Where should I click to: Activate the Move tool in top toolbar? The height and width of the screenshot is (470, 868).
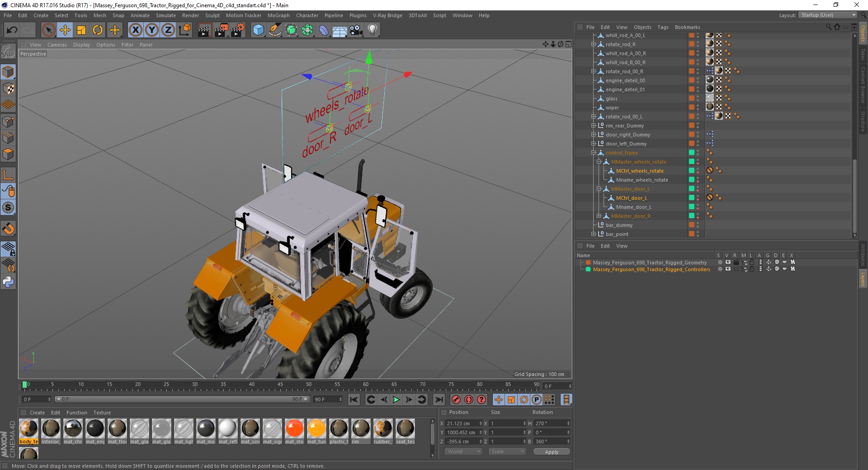[x=65, y=30]
